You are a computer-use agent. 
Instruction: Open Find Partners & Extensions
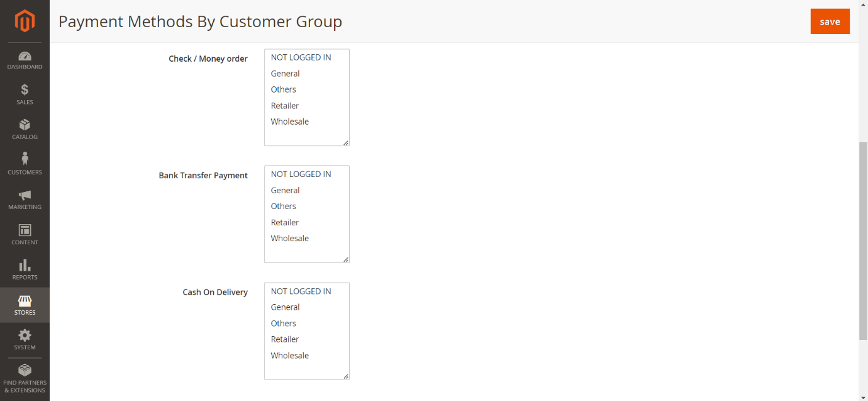25,378
